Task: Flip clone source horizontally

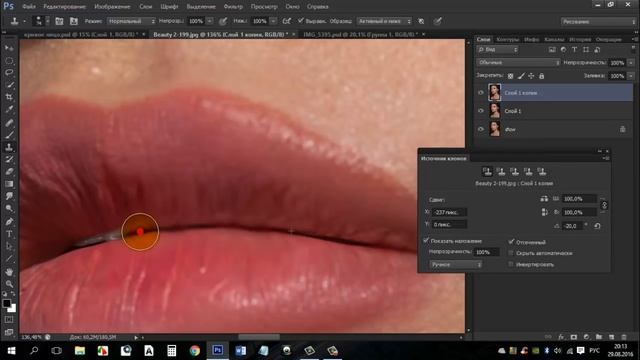Action: pyautogui.click(x=544, y=199)
